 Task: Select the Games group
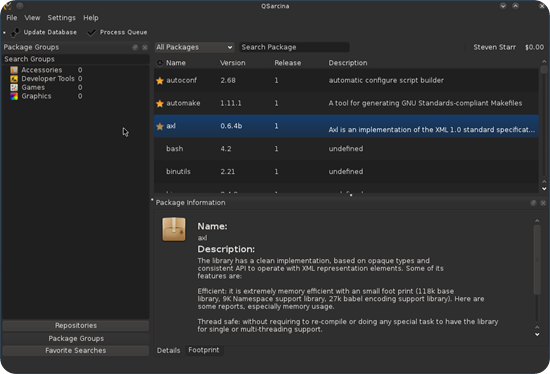33,87
